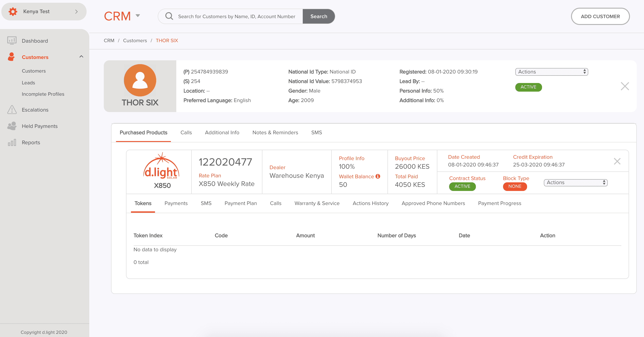Click the search magnifier icon

(169, 16)
